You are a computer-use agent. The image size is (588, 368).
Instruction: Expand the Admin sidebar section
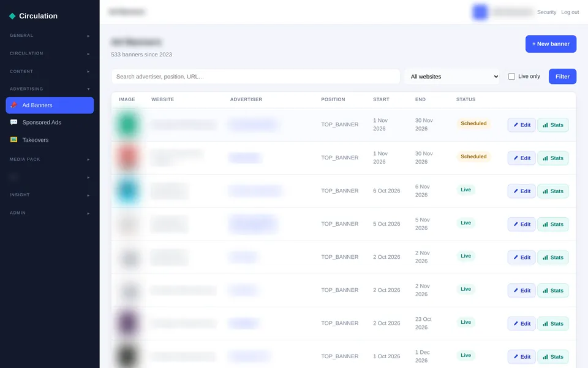(x=50, y=213)
